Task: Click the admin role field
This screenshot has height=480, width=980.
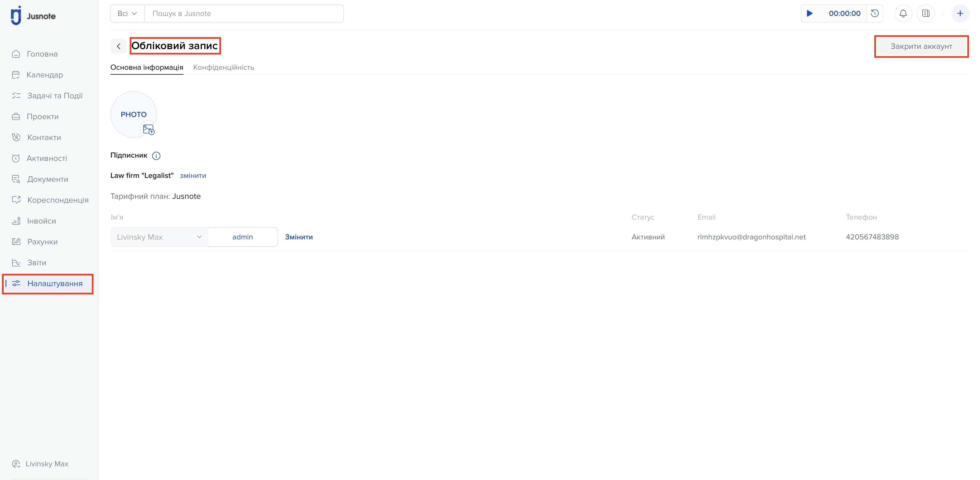Action: [x=243, y=237]
